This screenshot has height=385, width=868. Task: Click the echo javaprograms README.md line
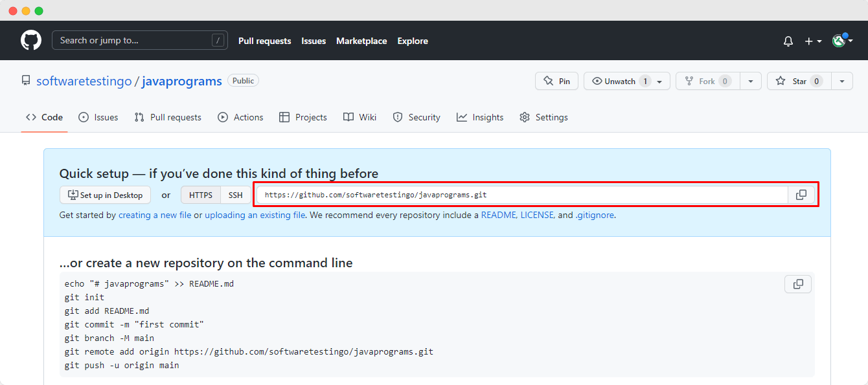[x=149, y=283]
